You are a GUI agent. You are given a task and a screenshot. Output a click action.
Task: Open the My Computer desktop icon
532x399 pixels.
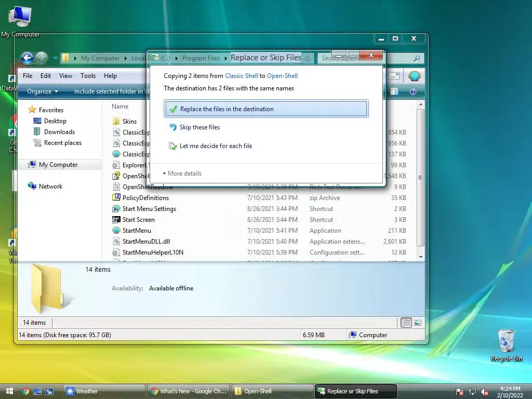(20, 21)
